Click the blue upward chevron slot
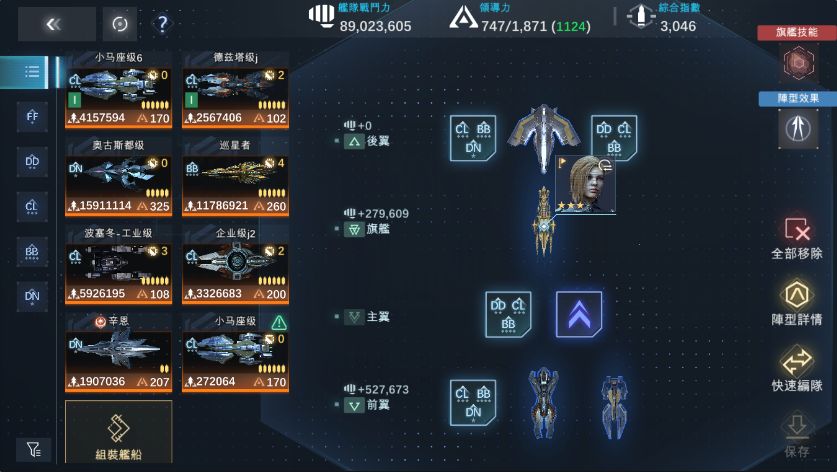The height and width of the screenshot is (472, 837). point(579,314)
